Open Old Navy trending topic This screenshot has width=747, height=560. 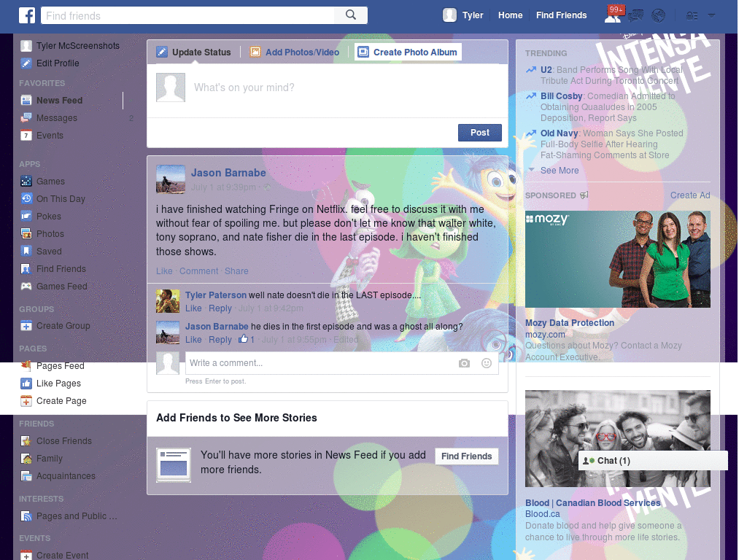[x=559, y=133]
